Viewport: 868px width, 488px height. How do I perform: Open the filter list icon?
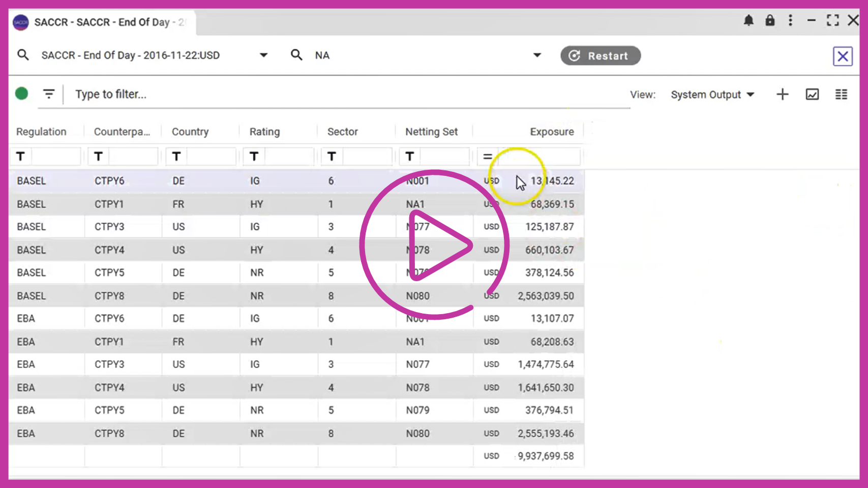(49, 94)
